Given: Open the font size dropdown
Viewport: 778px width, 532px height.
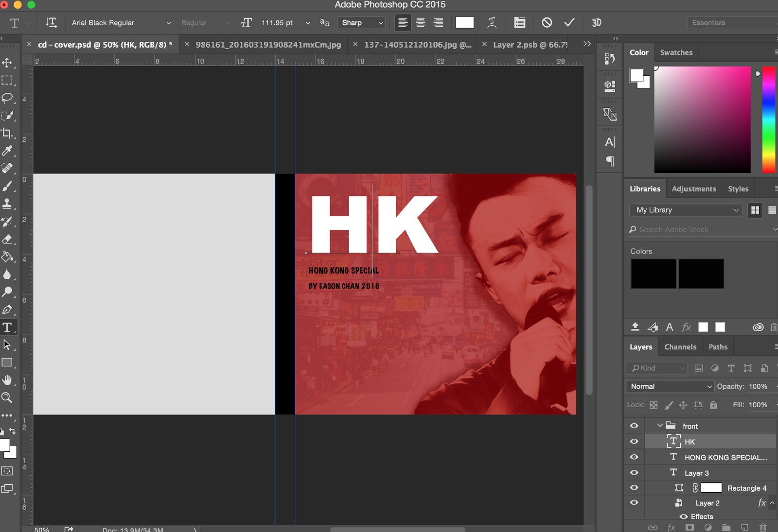Looking at the screenshot, I should click(308, 23).
